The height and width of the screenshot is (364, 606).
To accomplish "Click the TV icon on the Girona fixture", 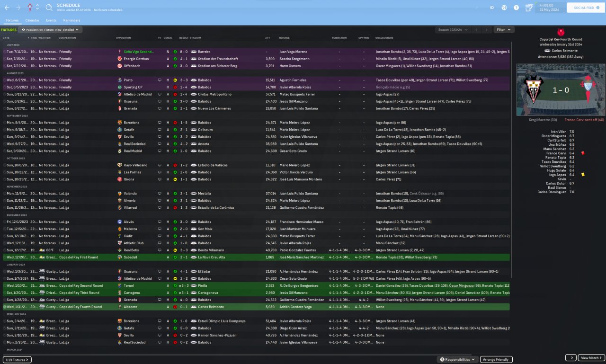I will tap(160, 179).
